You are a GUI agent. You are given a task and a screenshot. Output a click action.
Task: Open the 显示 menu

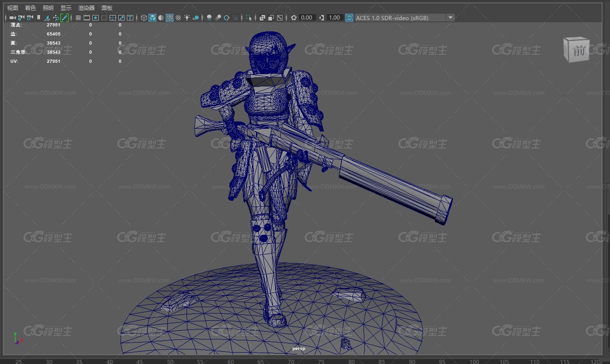point(66,8)
